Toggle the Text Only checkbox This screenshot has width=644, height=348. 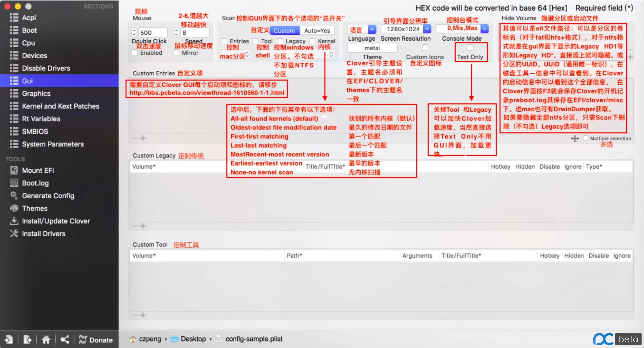[470, 48]
